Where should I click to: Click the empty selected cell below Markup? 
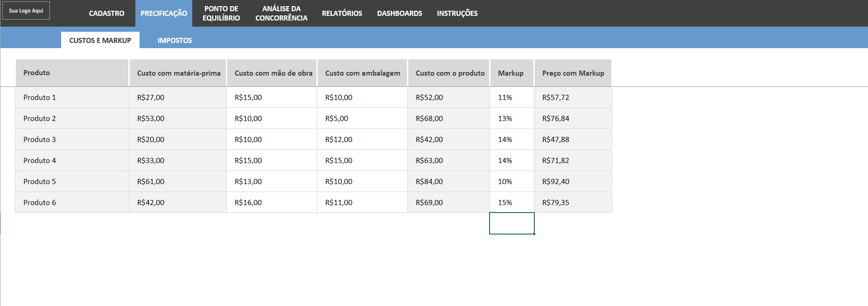[512, 223]
